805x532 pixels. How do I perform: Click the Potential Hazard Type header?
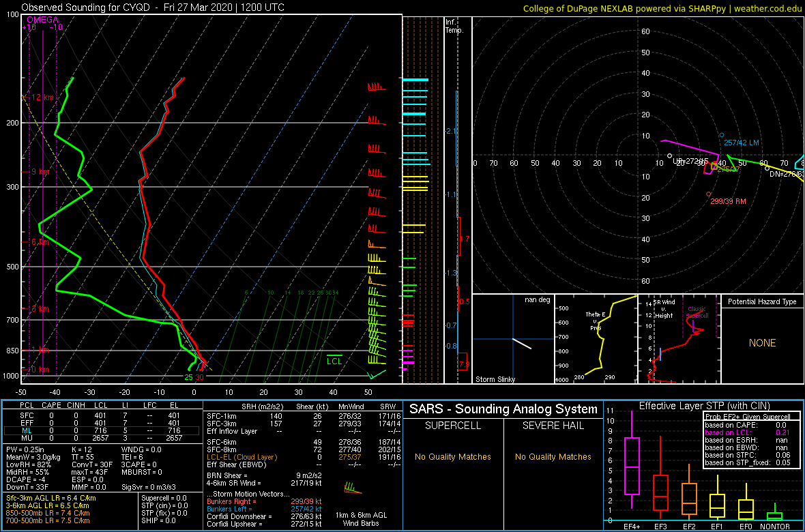[762, 302]
